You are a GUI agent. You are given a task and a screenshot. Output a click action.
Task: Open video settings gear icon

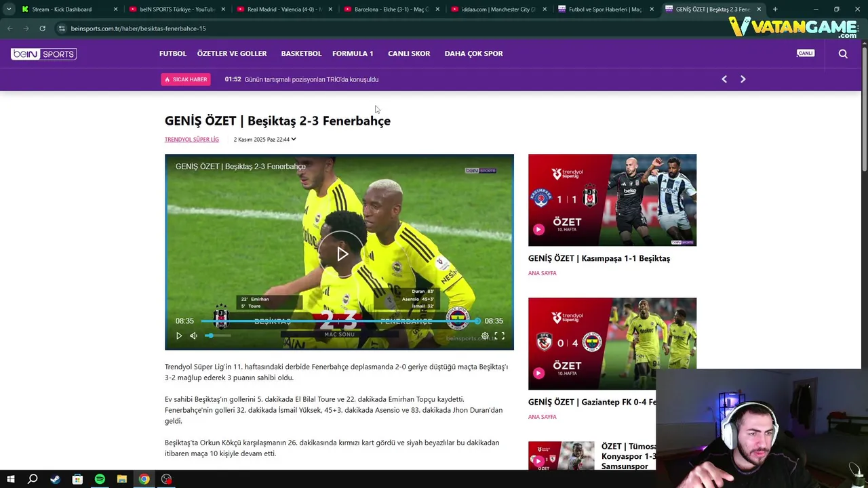[x=485, y=335]
